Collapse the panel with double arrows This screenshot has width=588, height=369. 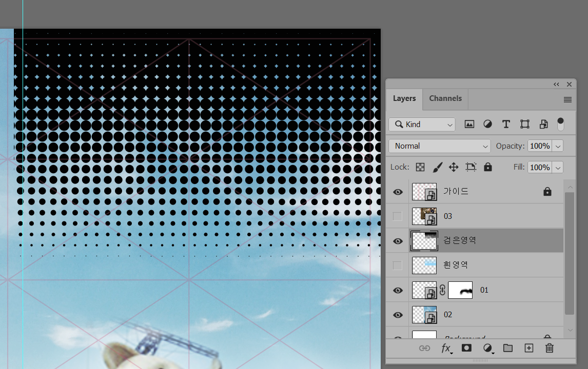tap(557, 84)
